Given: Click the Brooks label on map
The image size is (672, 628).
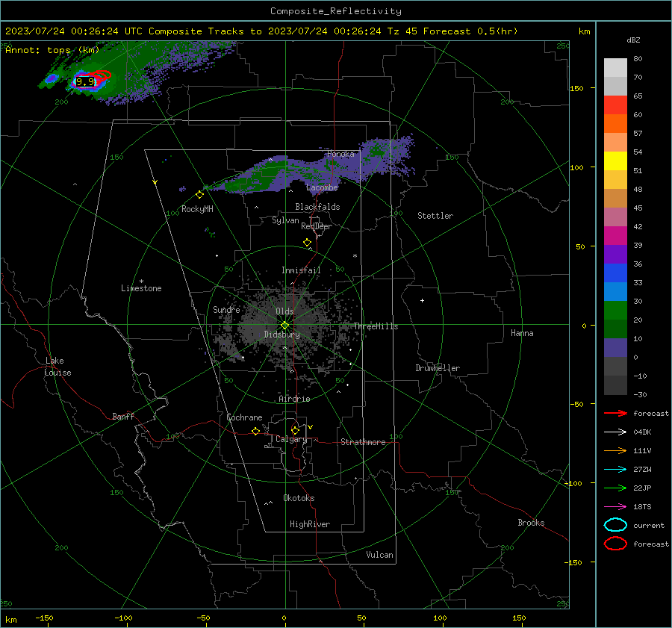Looking at the screenshot, I should (x=531, y=523).
